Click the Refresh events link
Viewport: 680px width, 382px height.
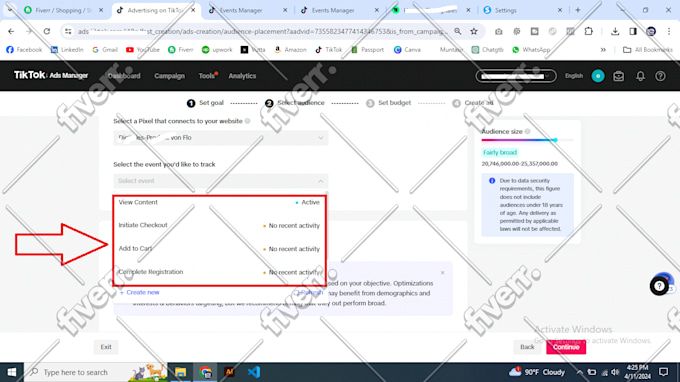click(x=309, y=293)
